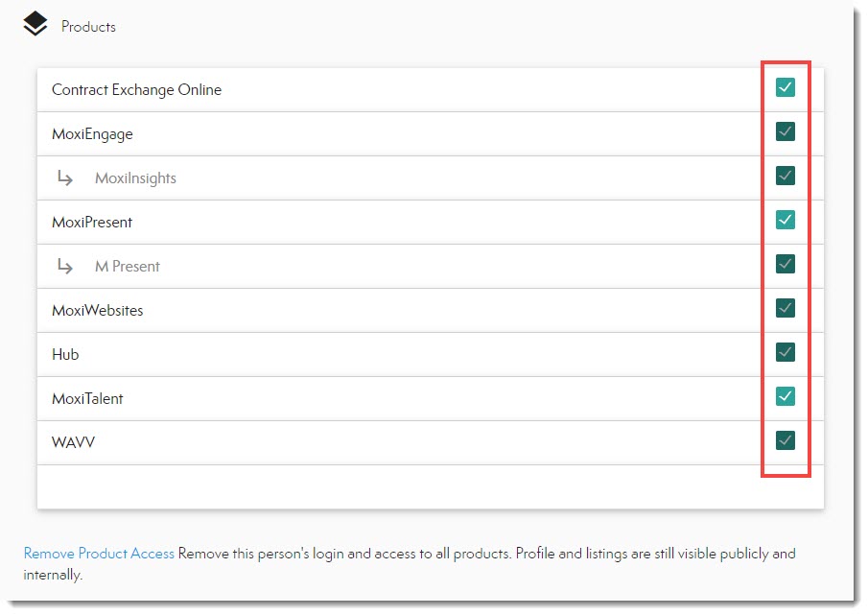Uncheck the Contract Exchange Online checkbox
868x615 pixels.
[x=786, y=88]
